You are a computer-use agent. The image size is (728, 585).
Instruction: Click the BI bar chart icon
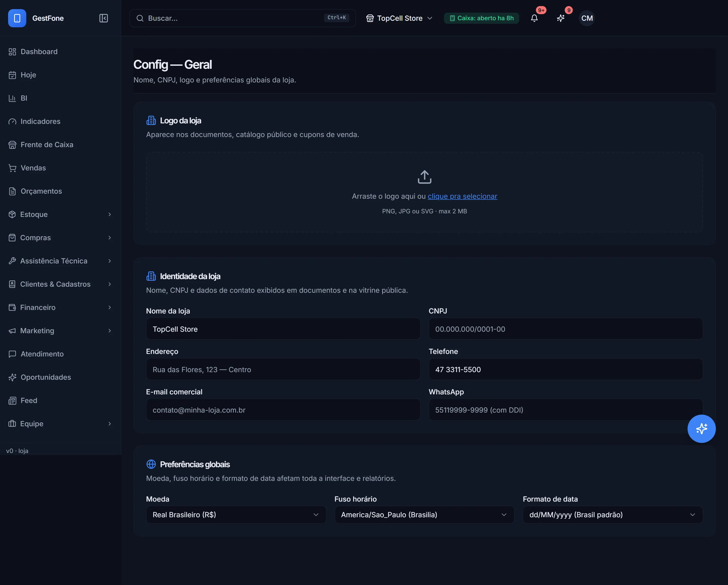coord(12,98)
